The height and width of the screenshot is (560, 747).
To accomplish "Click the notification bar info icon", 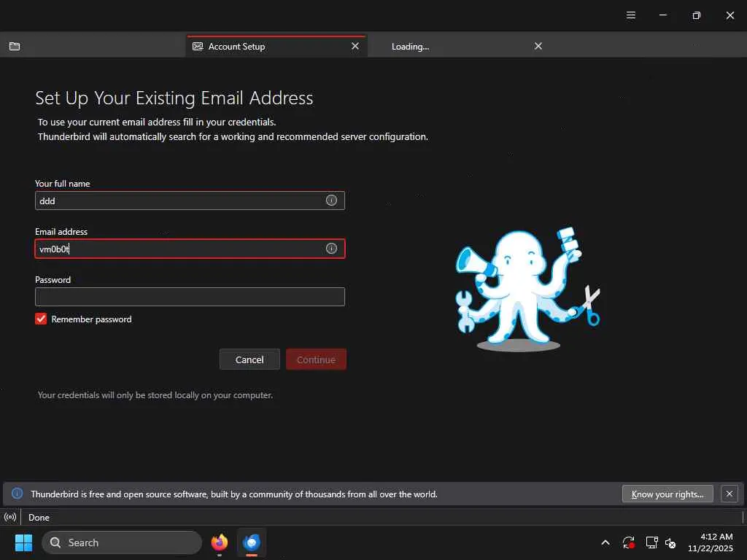I will [18, 494].
